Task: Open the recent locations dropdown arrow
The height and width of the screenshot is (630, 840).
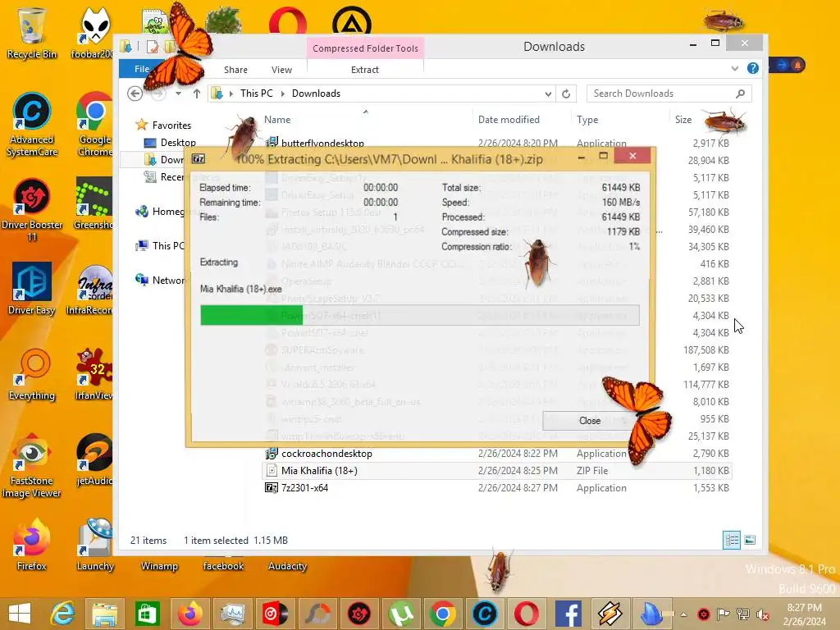Action: 178,94
